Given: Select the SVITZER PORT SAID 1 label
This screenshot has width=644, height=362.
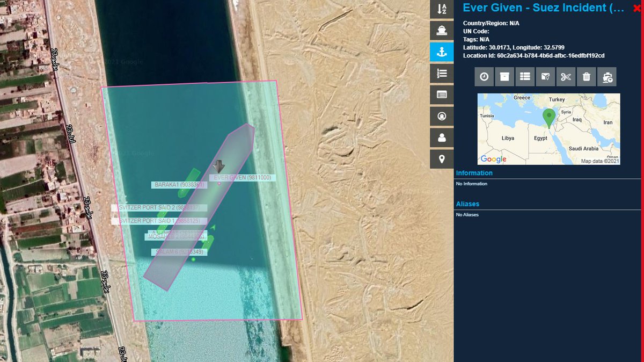Looking at the screenshot, I should pos(159,221).
